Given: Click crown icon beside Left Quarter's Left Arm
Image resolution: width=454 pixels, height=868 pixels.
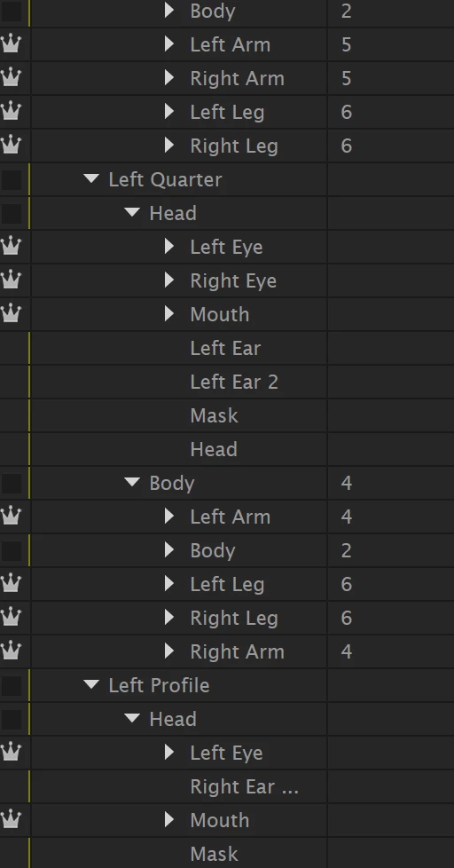Looking at the screenshot, I should (11, 517).
